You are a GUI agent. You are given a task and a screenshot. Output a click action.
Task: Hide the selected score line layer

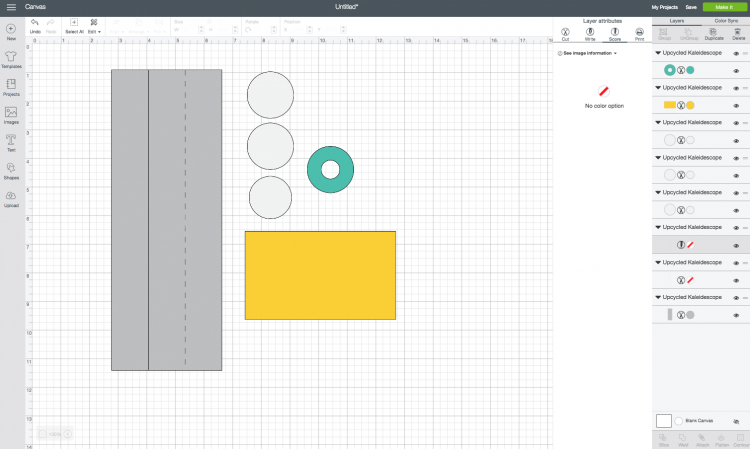(x=736, y=245)
